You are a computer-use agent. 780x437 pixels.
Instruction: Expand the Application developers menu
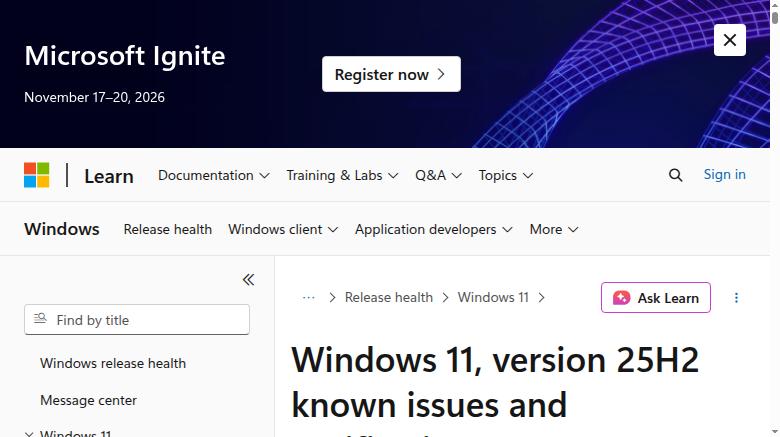click(433, 229)
